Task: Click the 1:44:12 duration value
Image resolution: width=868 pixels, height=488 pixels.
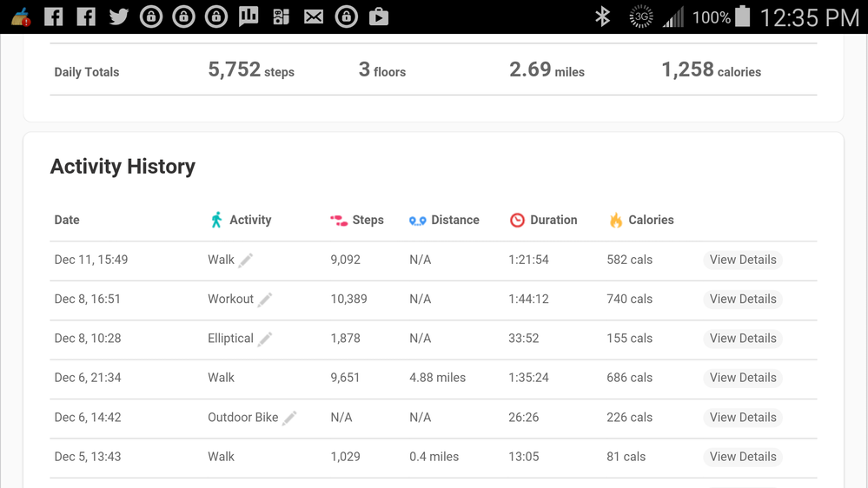Action: [528, 299]
